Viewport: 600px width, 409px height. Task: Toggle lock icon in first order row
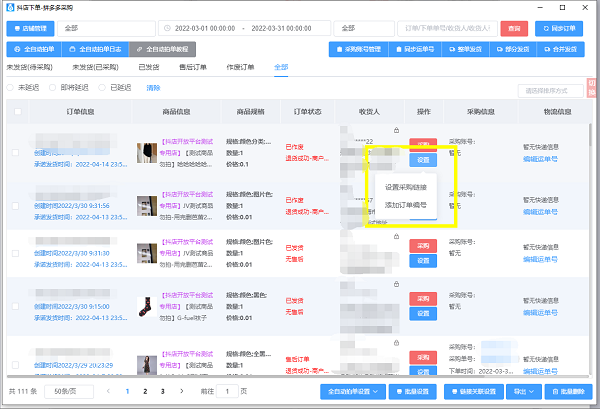click(x=396, y=130)
